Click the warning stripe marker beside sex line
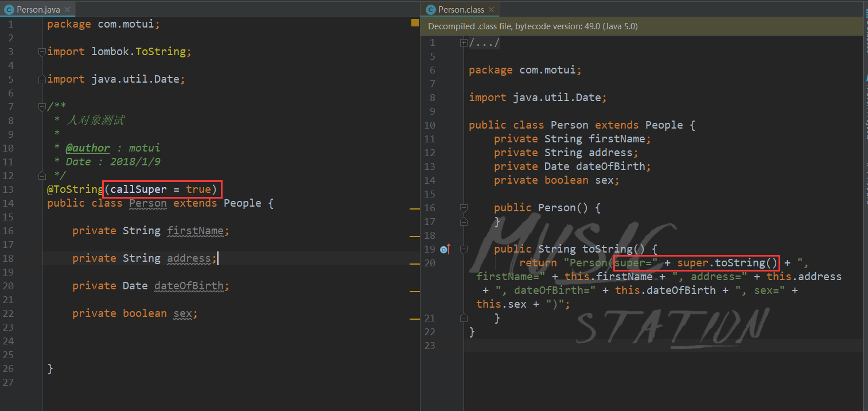 pos(415,319)
